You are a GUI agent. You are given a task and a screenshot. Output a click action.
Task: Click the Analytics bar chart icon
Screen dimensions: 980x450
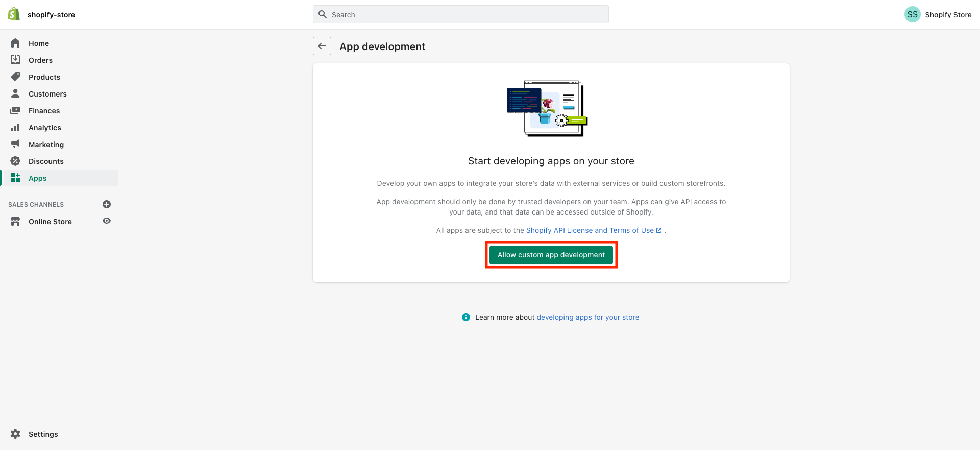coord(15,127)
